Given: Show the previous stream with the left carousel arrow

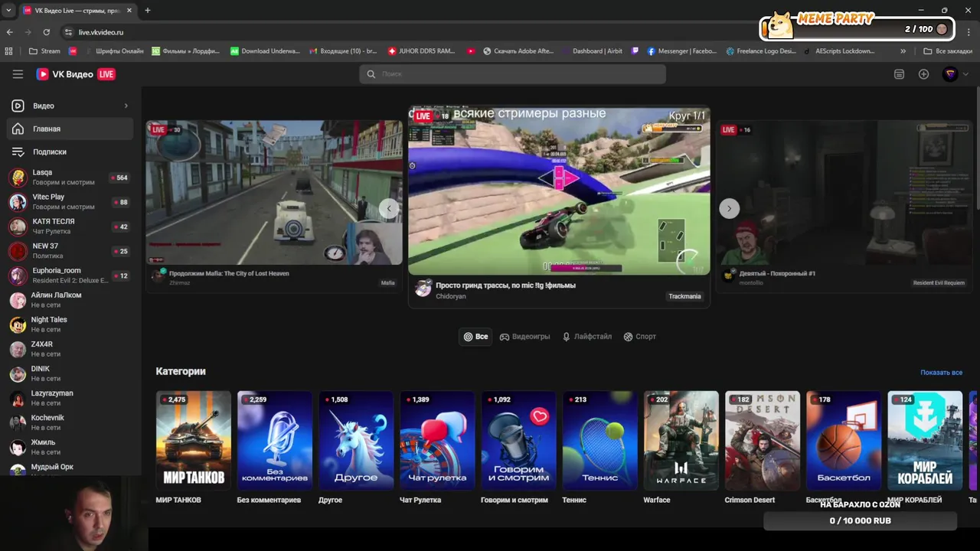Looking at the screenshot, I should pos(389,208).
